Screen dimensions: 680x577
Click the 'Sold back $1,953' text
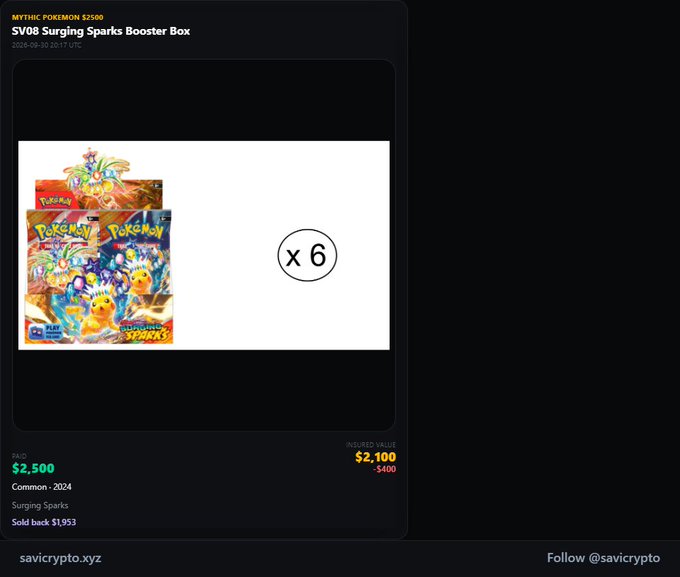pyautogui.click(x=44, y=522)
